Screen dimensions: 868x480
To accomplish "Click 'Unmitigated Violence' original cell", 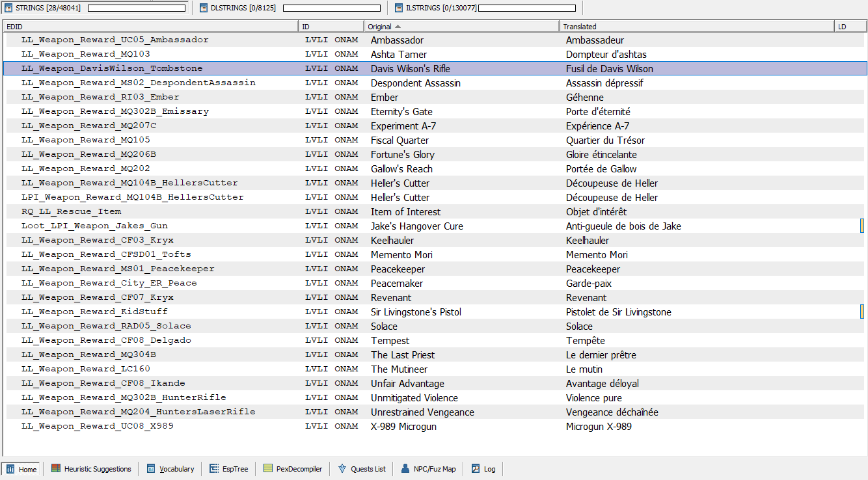I will pos(414,397).
